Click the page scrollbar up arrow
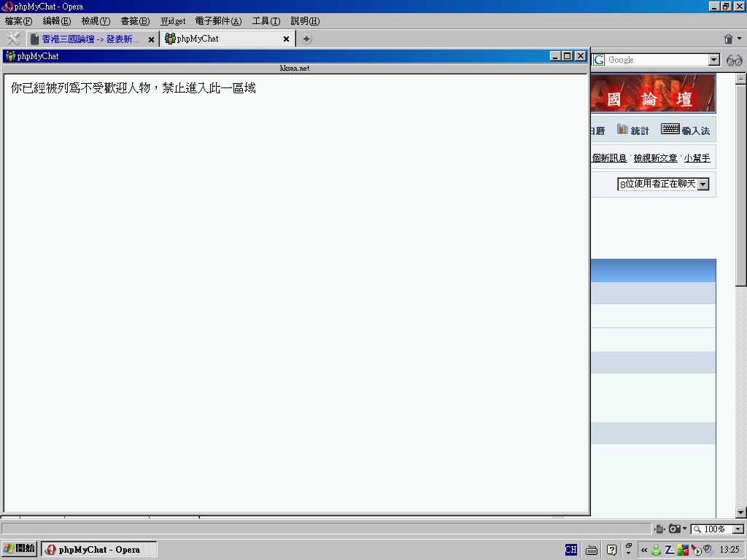 click(x=740, y=79)
